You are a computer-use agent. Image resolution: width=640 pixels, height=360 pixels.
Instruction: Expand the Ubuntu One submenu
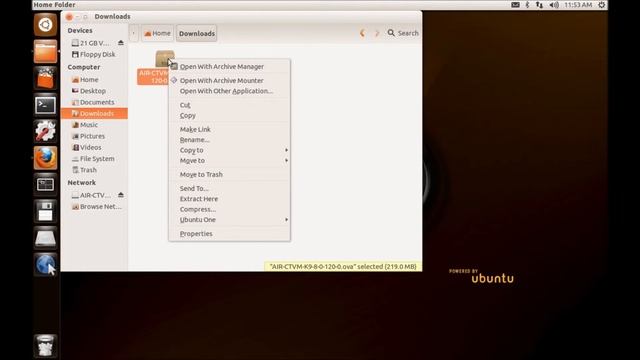pos(229,220)
